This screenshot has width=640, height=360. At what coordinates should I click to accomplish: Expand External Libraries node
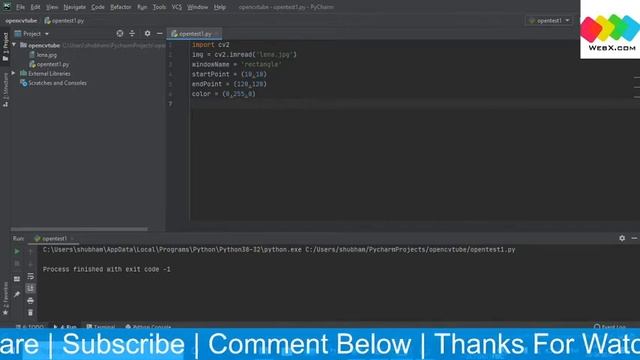tap(14, 73)
